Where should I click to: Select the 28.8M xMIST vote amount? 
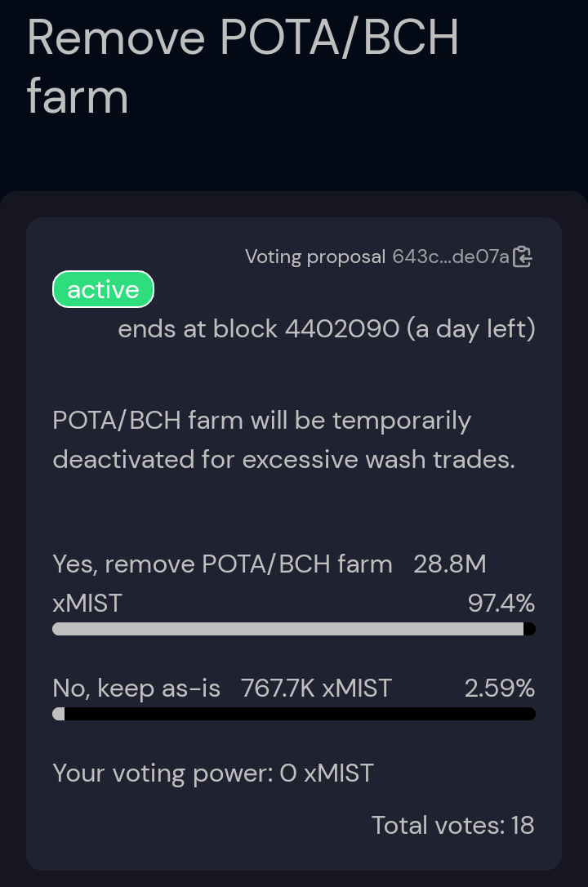coord(269,584)
